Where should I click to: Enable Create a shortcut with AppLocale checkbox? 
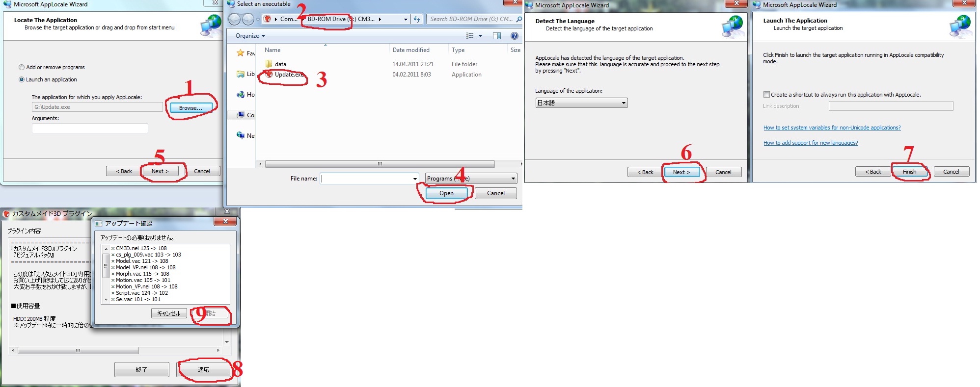click(x=766, y=95)
